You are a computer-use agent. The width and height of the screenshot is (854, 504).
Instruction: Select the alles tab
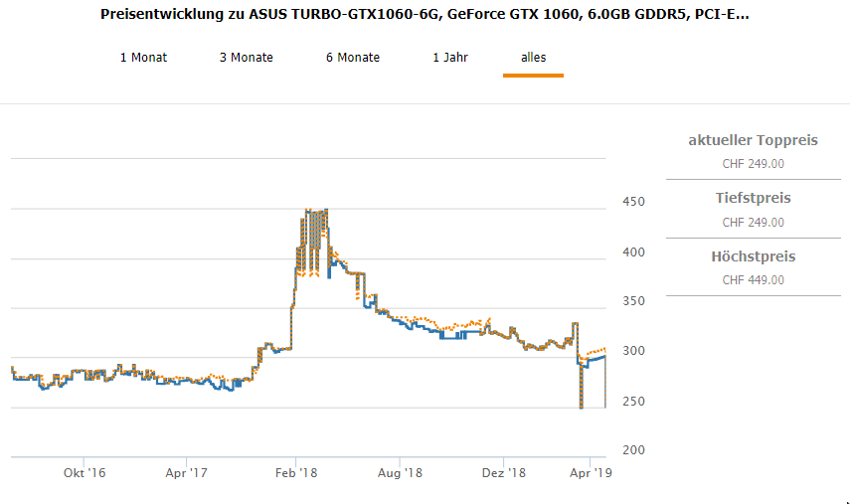click(533, 58)
